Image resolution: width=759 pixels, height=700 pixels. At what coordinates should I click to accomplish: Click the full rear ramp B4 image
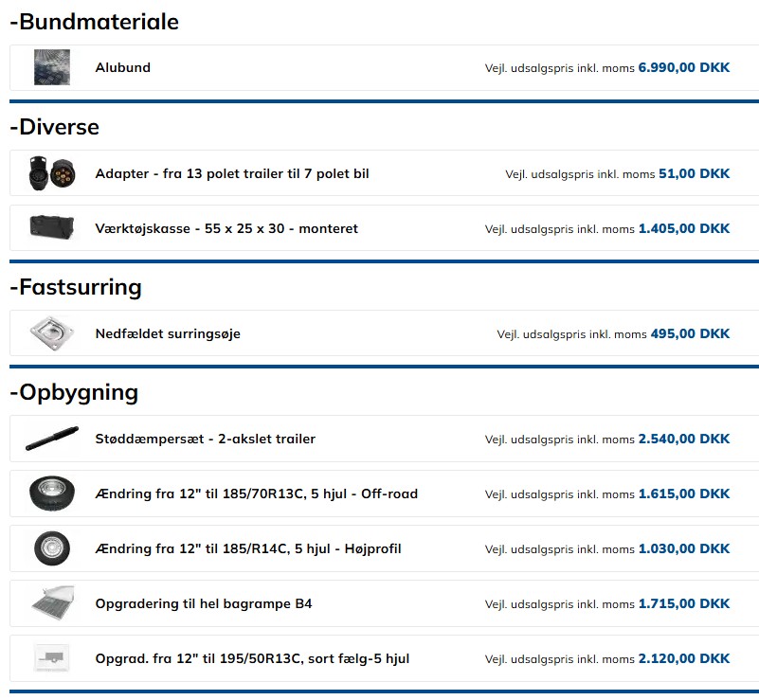52,603
